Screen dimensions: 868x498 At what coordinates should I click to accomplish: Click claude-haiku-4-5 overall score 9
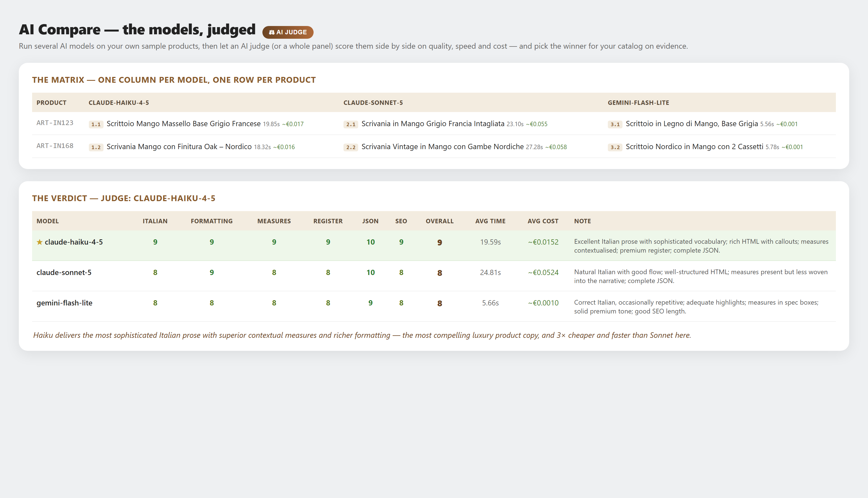(440, 243)
